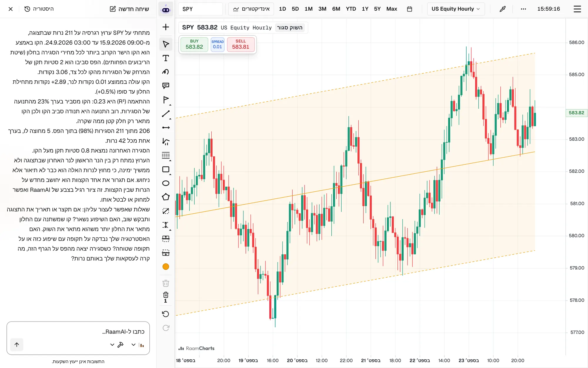Click the plus icon above drawing tools
Viewport: 588px width, 368px height.
[x=166, y=27]
